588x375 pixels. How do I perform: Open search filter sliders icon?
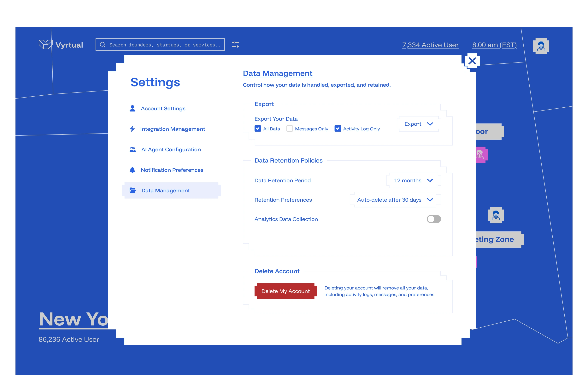[x=235, y=45]
